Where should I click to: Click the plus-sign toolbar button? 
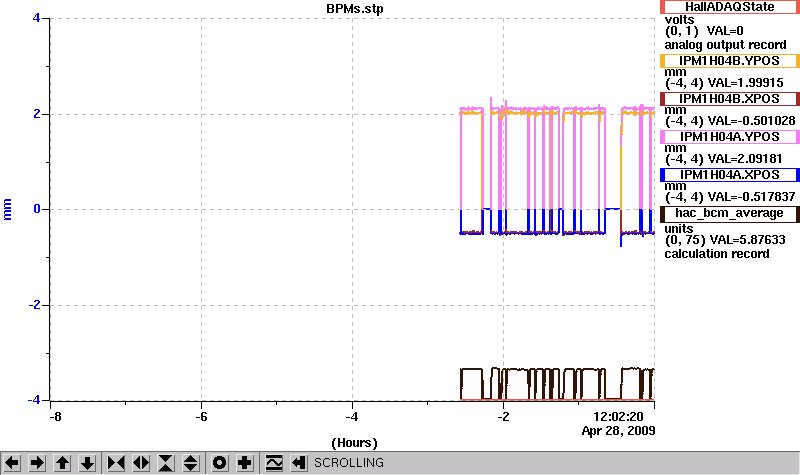tap(245, 463)
